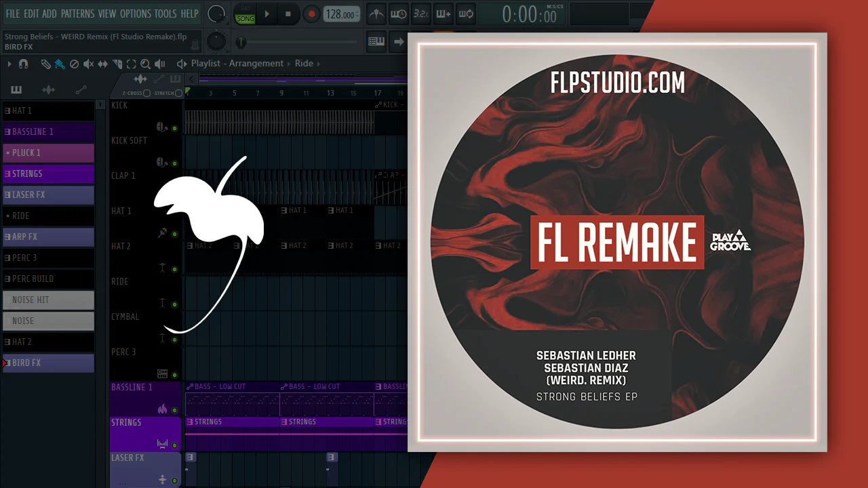The image size is (868, 488).
Task: Click the tempo stepper arrows beside 128.000
Action: coord(357,14)
